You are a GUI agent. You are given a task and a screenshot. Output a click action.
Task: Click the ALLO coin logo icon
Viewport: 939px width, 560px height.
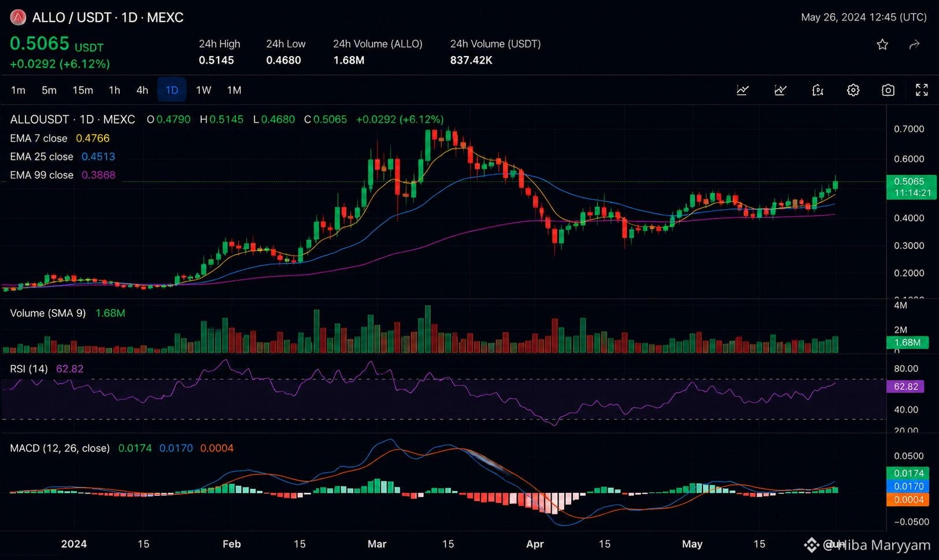[18, 17]
